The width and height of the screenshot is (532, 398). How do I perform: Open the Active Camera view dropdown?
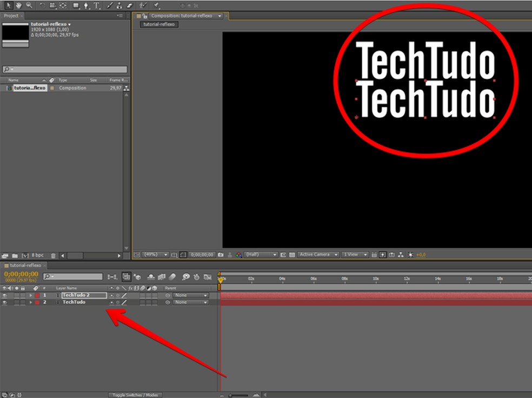tap(319, 255)
